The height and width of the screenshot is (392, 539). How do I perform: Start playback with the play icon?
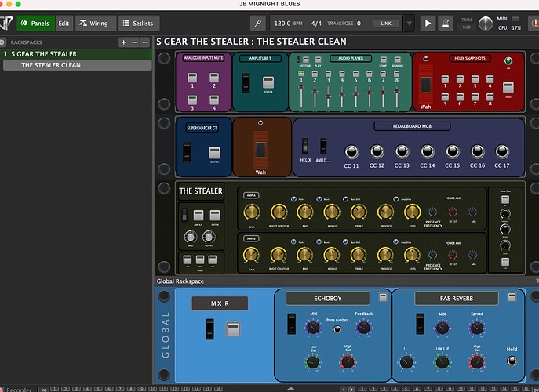click(x=428, y=24)
